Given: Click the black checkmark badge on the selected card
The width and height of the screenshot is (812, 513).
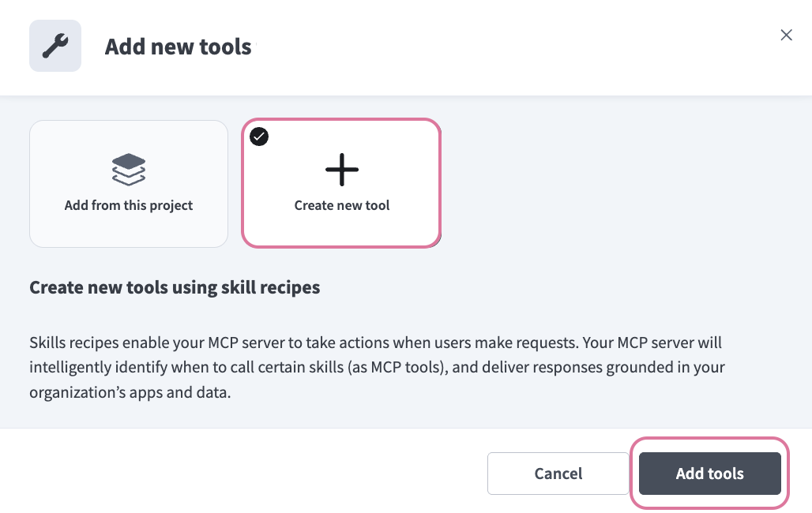Looking at the screenshot, I should pos(259,137).
